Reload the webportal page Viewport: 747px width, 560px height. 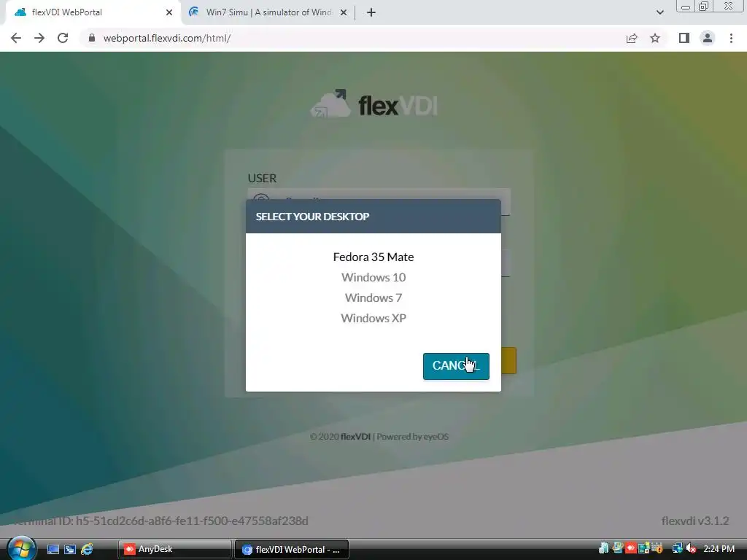click(x=63, y=38)
